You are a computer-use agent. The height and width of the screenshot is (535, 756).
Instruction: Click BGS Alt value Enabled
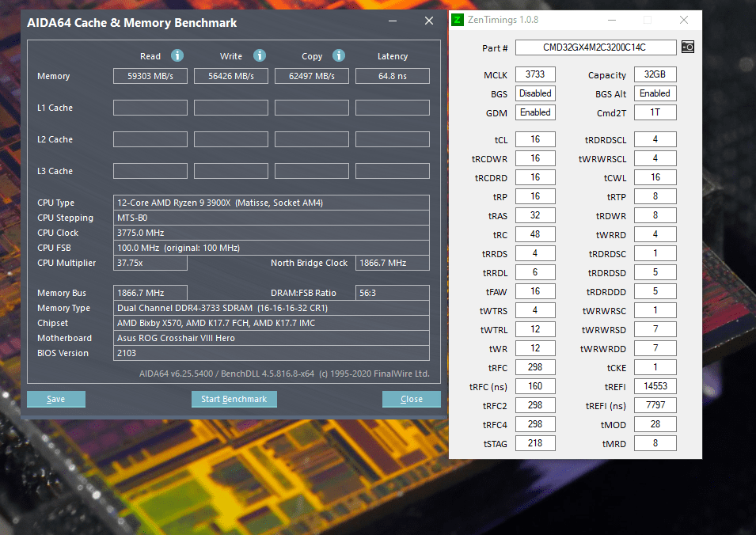[x=655, y=93]
